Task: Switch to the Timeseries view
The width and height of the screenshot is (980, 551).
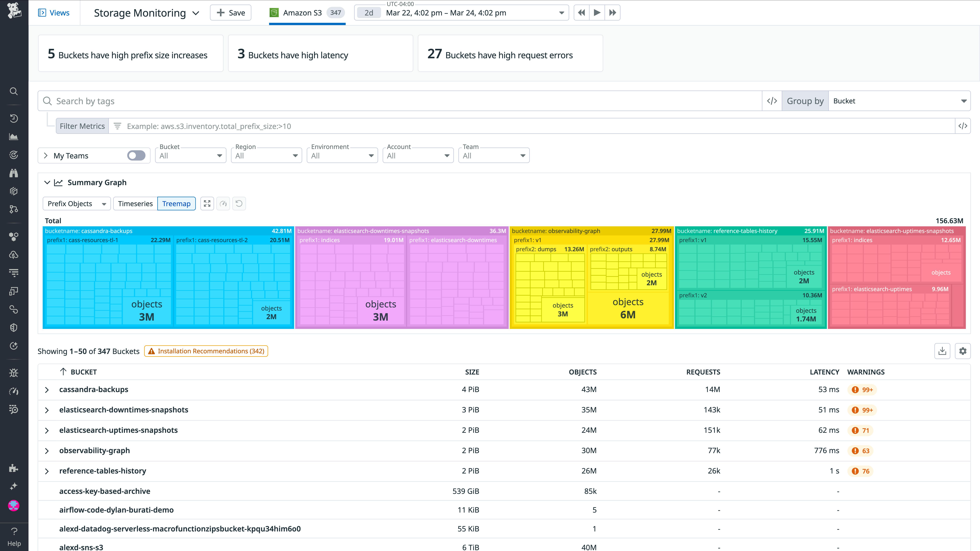Action: point(135,203)
